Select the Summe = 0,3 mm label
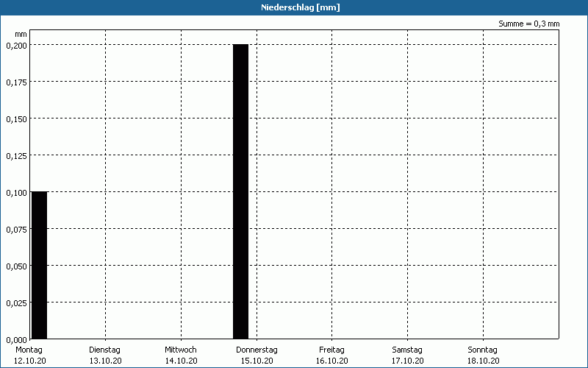 (528, 24)
